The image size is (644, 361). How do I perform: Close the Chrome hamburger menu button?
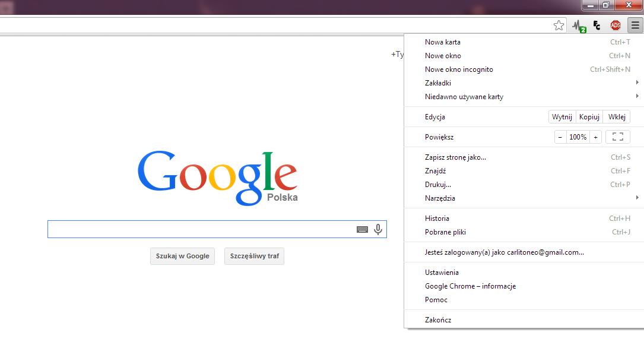coord(635,26)
